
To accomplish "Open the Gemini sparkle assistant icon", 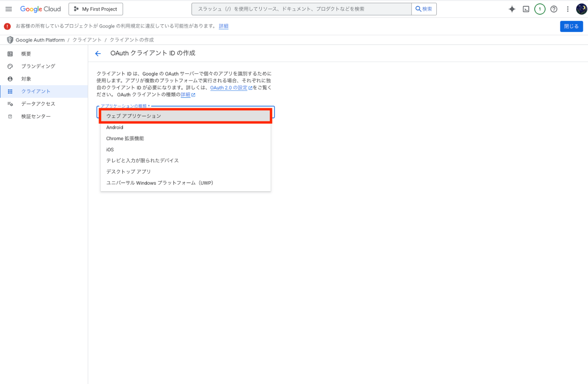I will coord(512,9).
